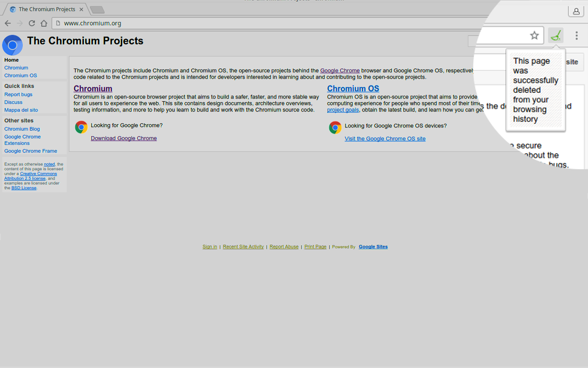Click The Chromium Projects page title
Image resolution: width=588 pixels, height=368 pixels.
click(85, 41)
